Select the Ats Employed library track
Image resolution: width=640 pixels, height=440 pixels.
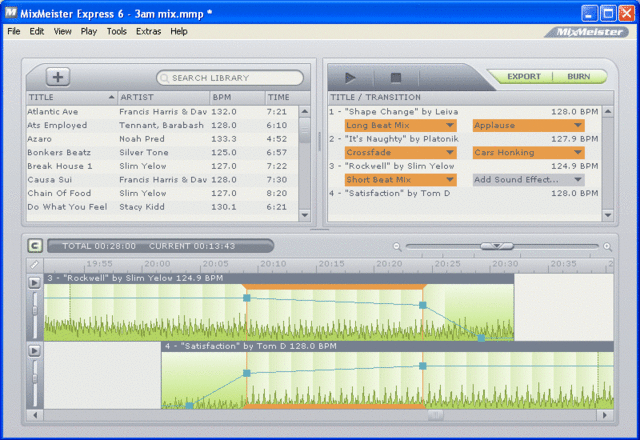click(x=162, y=125)
